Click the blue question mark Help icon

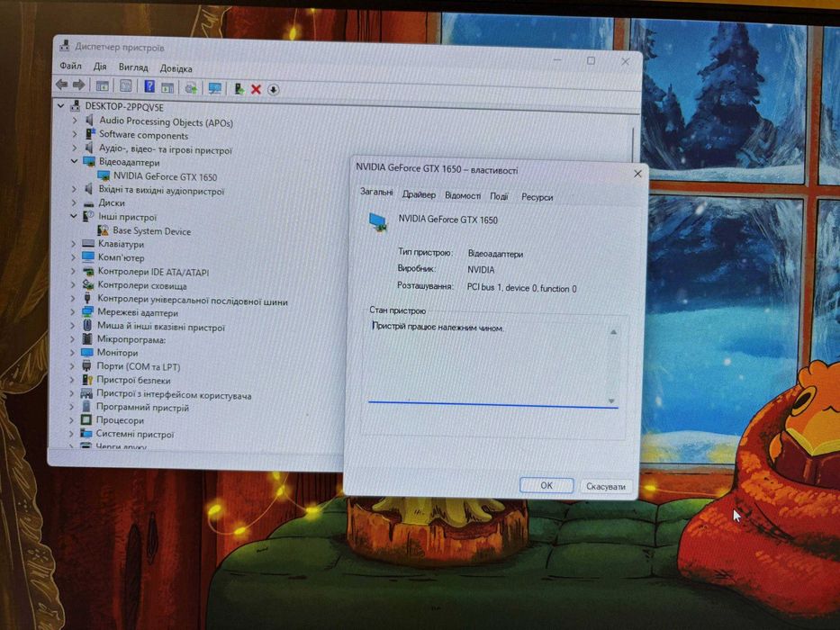(x=149, y=86)
